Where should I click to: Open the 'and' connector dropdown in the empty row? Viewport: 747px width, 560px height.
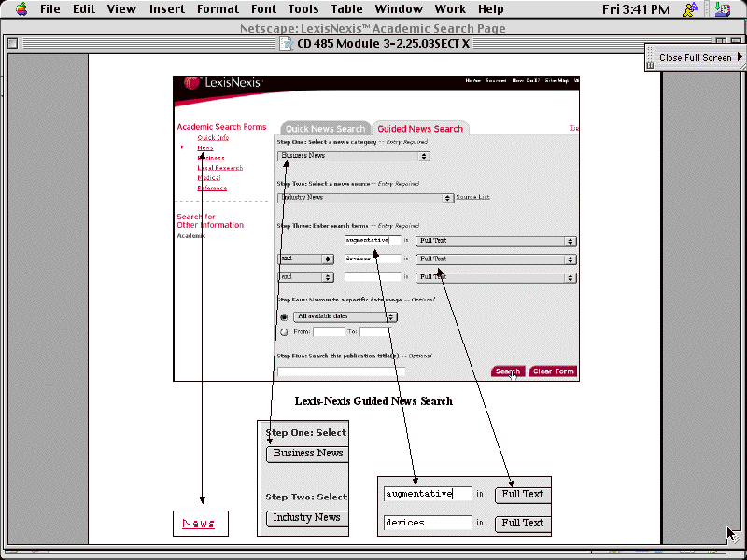click(x=305, y=276)
